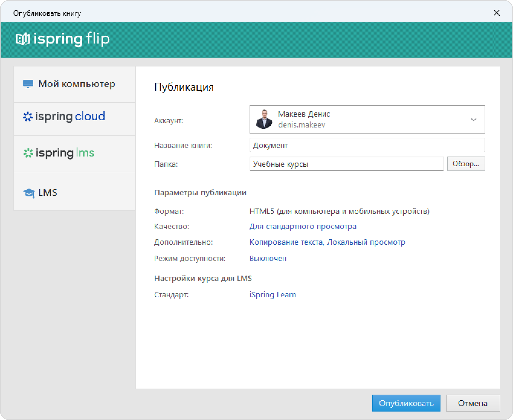Close the Опубликовать книгу dialog
Viewport: 513px width, 420px height.
click(496, 13)
